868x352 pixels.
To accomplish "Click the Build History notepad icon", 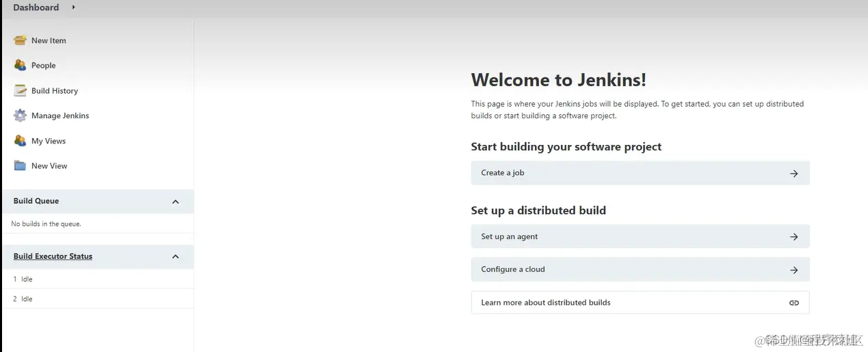I will [20, 90].
